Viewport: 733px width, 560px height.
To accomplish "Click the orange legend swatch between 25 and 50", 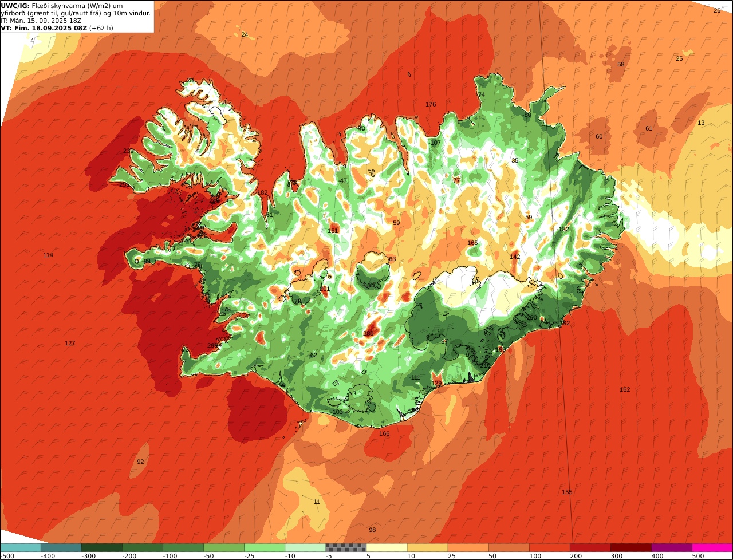I will coord(468,547).
